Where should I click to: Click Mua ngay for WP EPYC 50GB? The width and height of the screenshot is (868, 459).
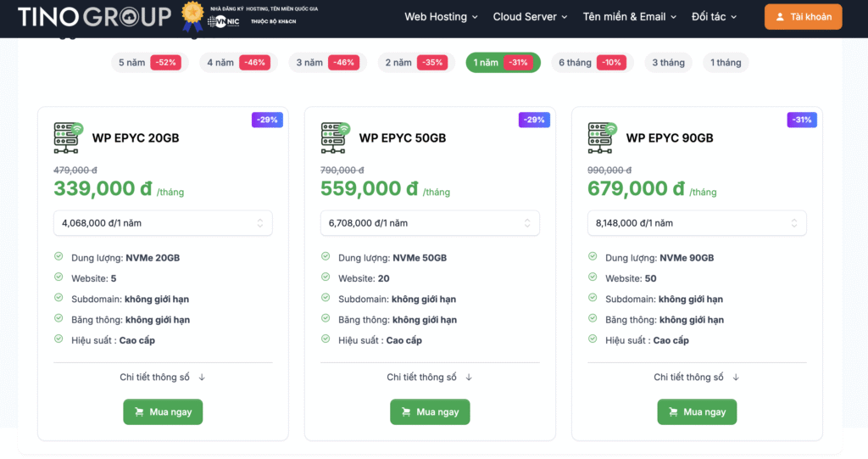point(430,412)
